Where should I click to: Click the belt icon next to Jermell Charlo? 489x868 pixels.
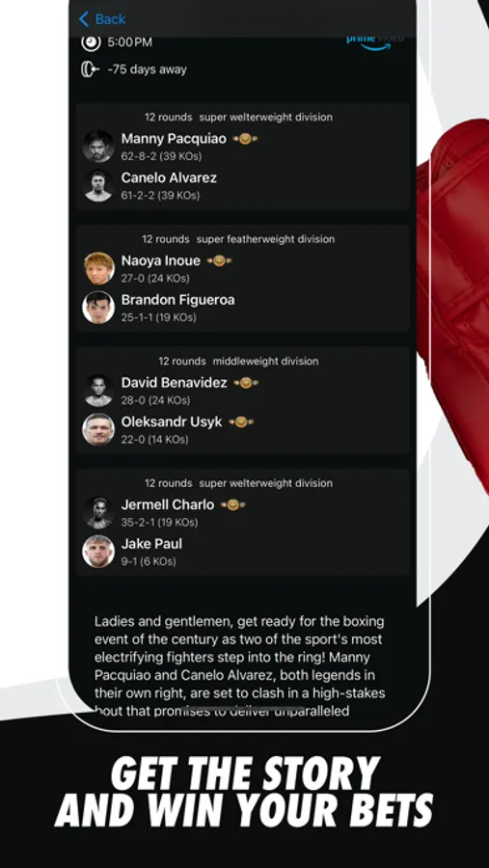[232, 504]
